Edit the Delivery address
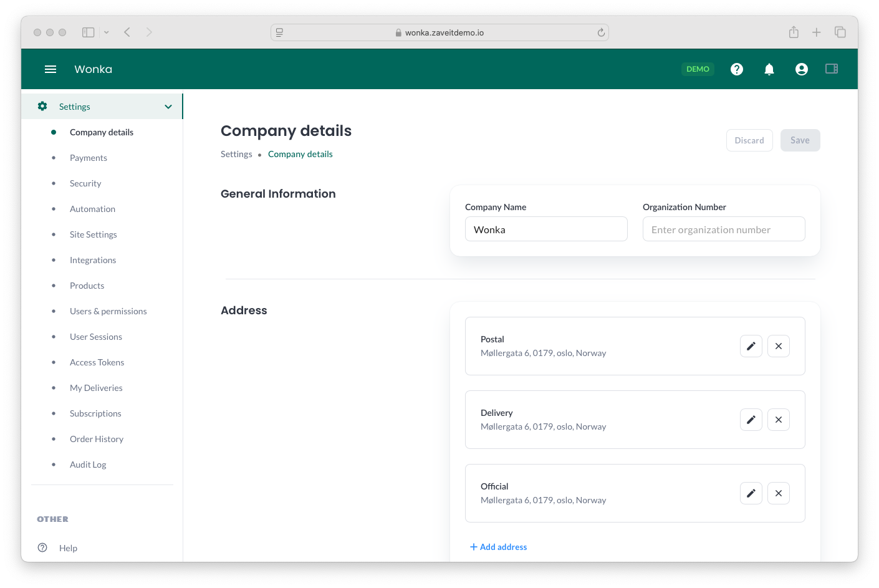 pos(751,420)
